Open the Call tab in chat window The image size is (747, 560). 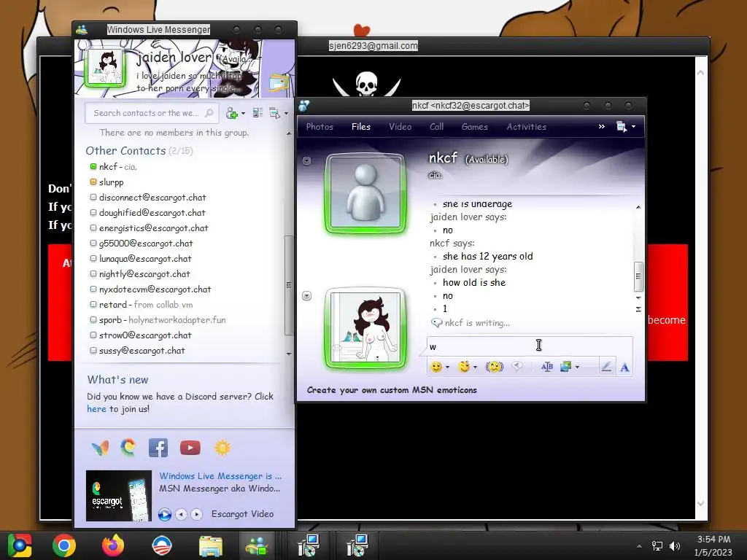pos(436,127)
